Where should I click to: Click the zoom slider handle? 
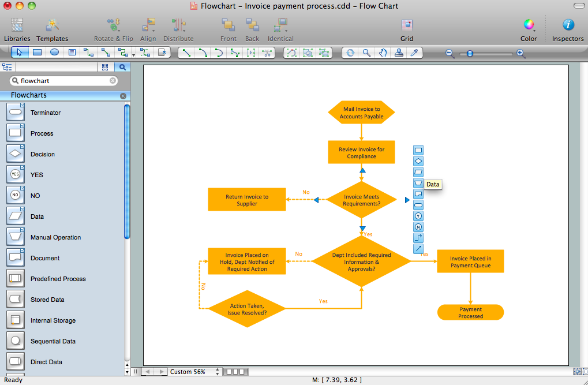coord(470,53)
